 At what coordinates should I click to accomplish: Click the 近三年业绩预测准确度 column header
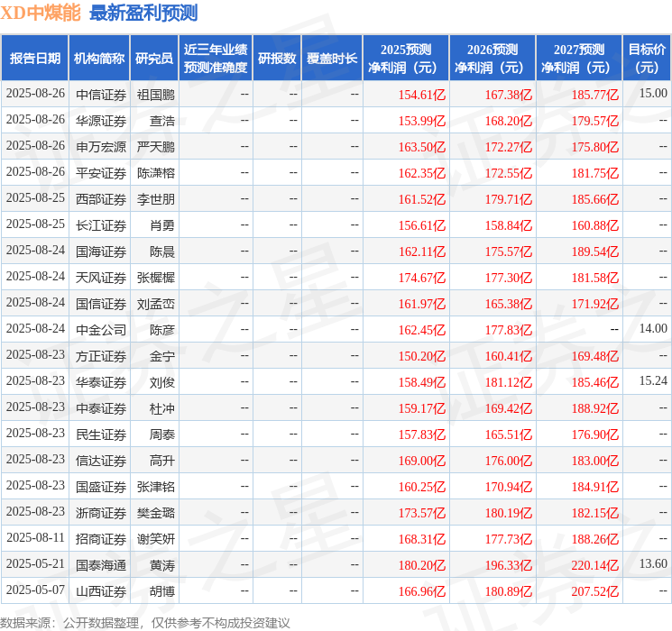click(x=216, y=58)
